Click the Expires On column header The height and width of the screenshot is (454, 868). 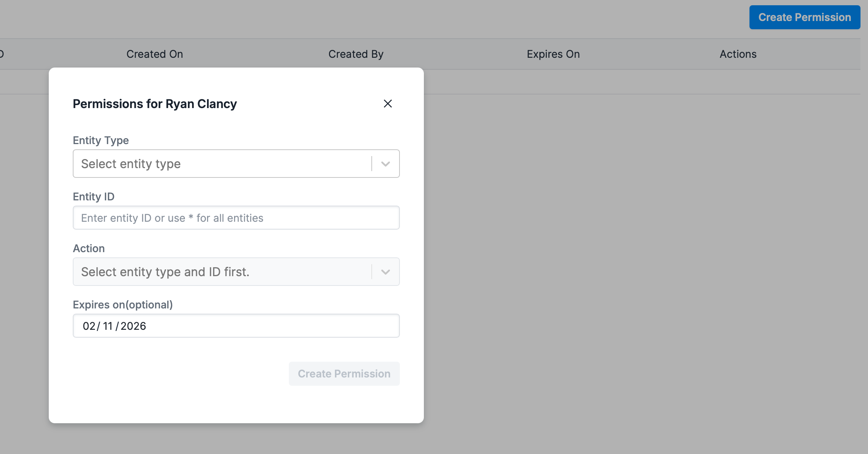point(553,54)
